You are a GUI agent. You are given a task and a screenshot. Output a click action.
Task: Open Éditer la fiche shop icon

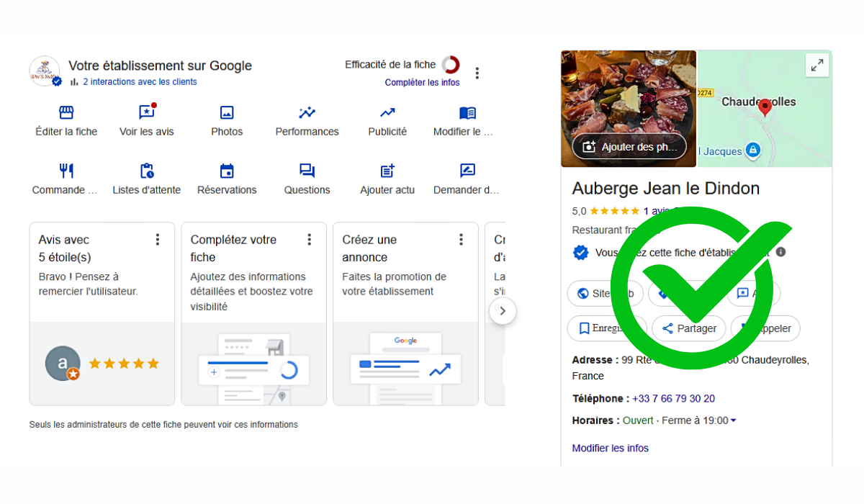[x=66, y=113]
